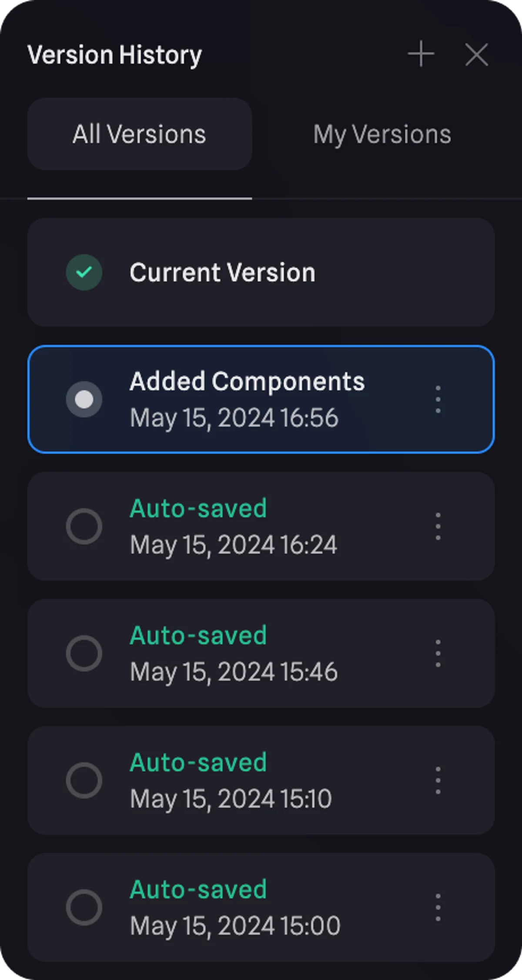The height and width of the screenshot is (980, 522).
Task: Switch to the All Versions tab
Action: [139, 134]
